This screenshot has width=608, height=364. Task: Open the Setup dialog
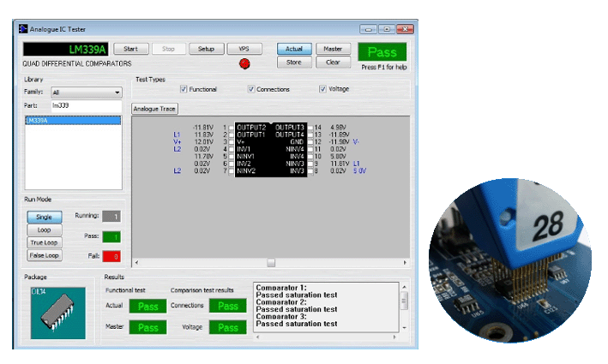pyautogui.click(x=206, y=49)
